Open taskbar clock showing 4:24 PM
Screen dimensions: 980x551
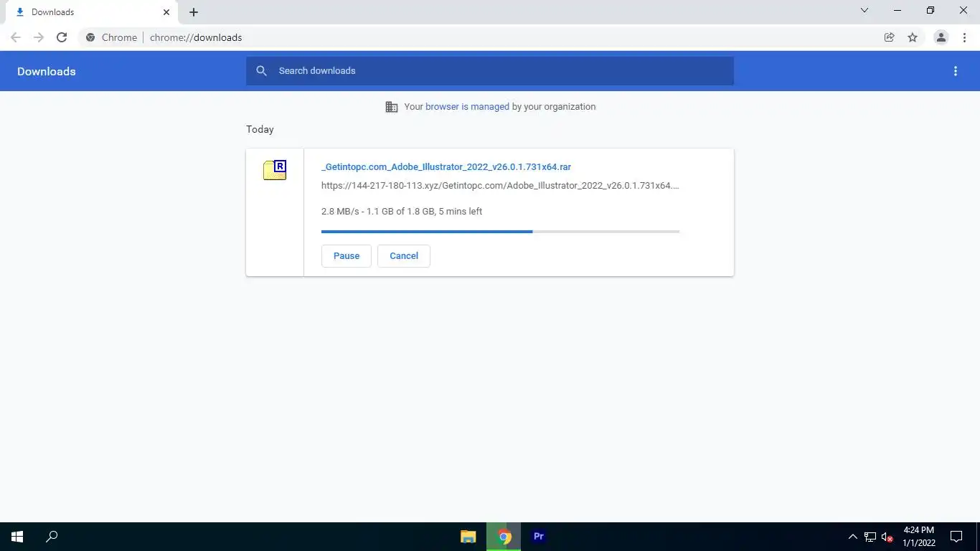[x=919, y=537]
